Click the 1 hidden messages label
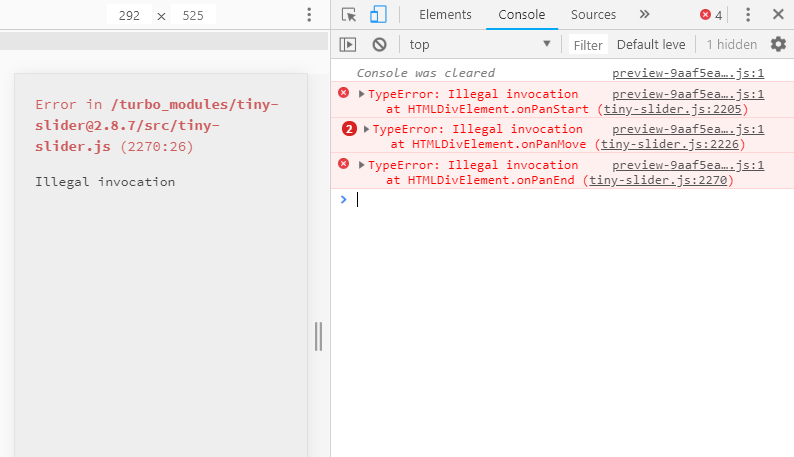794x457 pixels. click(732, 45)
